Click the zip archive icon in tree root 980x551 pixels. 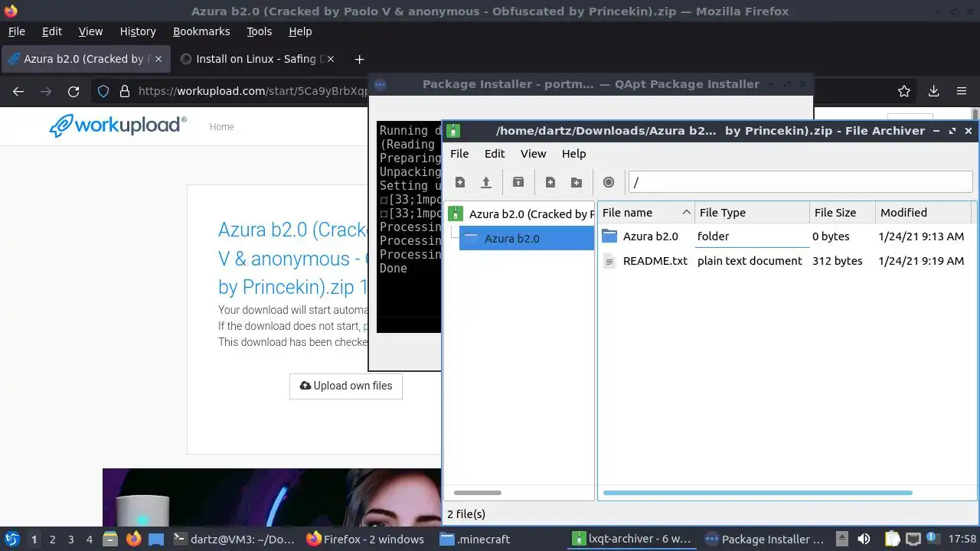click(x=456, y=214)
